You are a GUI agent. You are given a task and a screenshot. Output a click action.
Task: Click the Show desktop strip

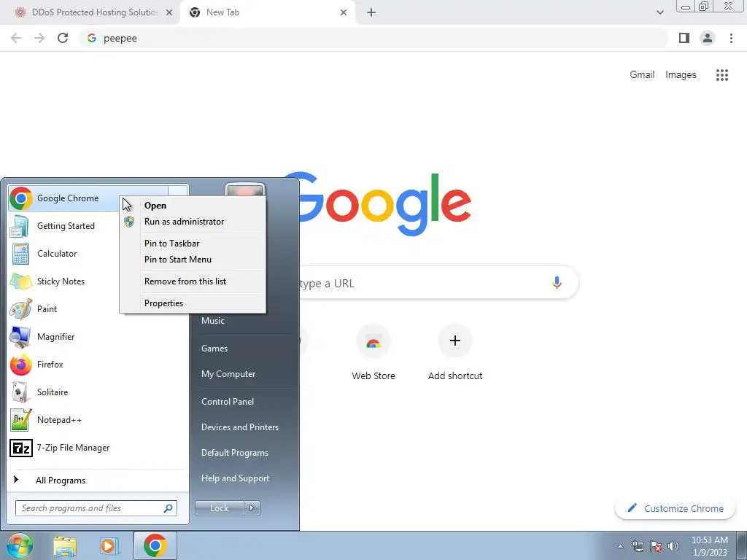pyautogui.click(x=742, y=545)
